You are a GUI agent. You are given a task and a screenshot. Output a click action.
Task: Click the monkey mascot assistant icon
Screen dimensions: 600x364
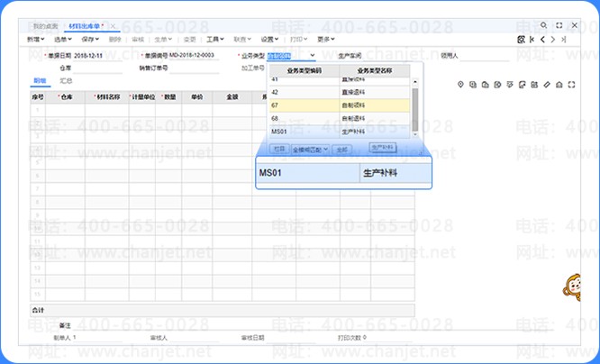(x=572, y=287)
